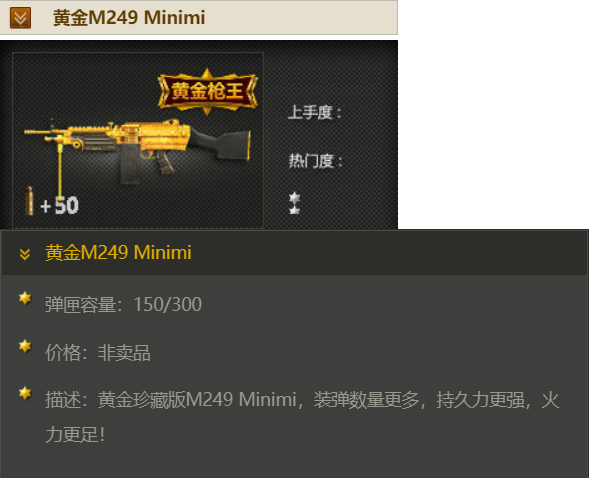Image resolution: width=591 pixels, height=478 pixels.
Task: Click the yellow chevron beside the dark panel title
Action: click(x=24, y=254)
